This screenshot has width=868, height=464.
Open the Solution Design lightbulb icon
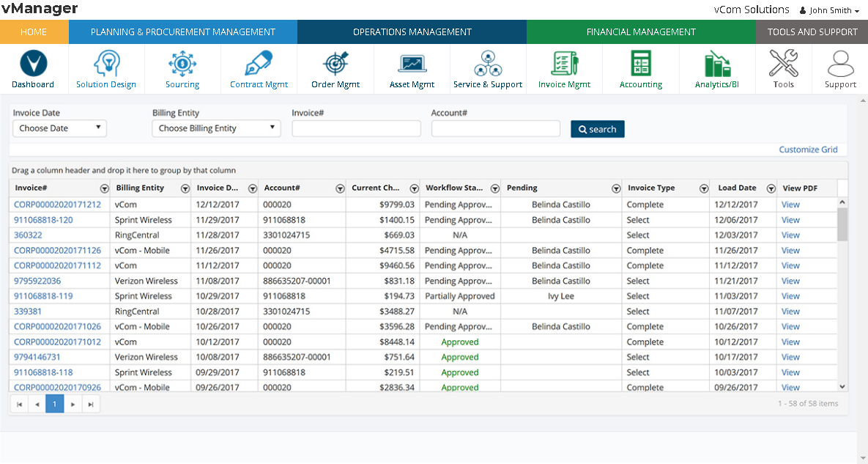tap(106, 65)
